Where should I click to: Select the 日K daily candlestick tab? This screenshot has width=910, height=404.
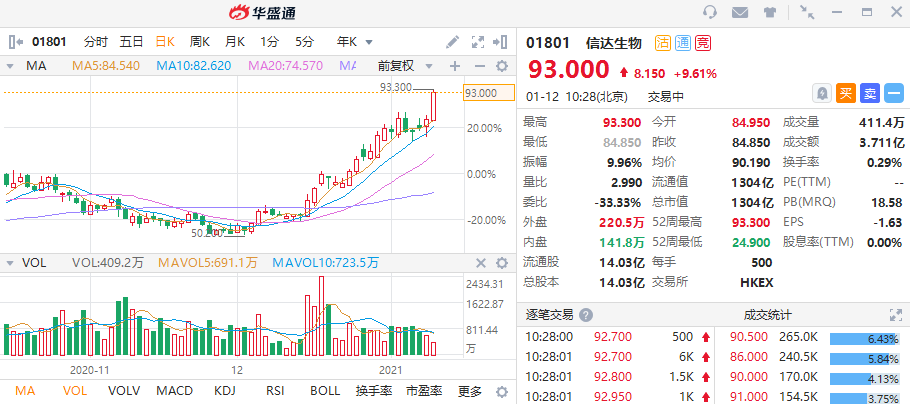coord(165,42)
